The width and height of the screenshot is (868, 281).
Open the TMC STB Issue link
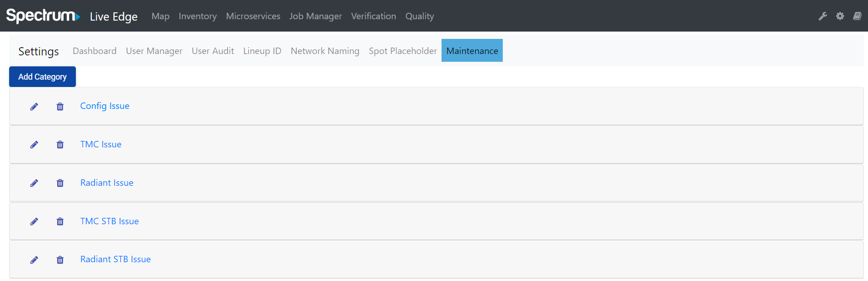point(110,221)
